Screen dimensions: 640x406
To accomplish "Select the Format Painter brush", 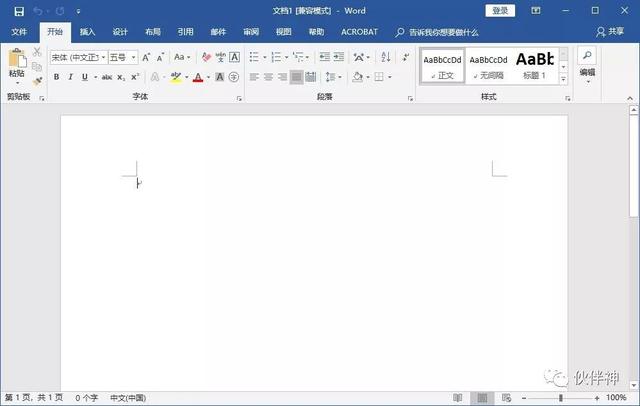I will pos(37,81).
